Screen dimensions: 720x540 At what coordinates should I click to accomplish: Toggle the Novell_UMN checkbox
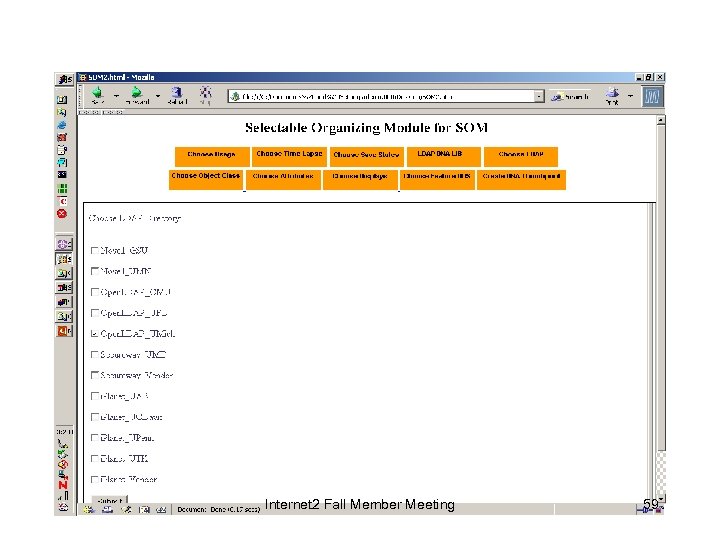pyautogui.click(x=95, y=271)
